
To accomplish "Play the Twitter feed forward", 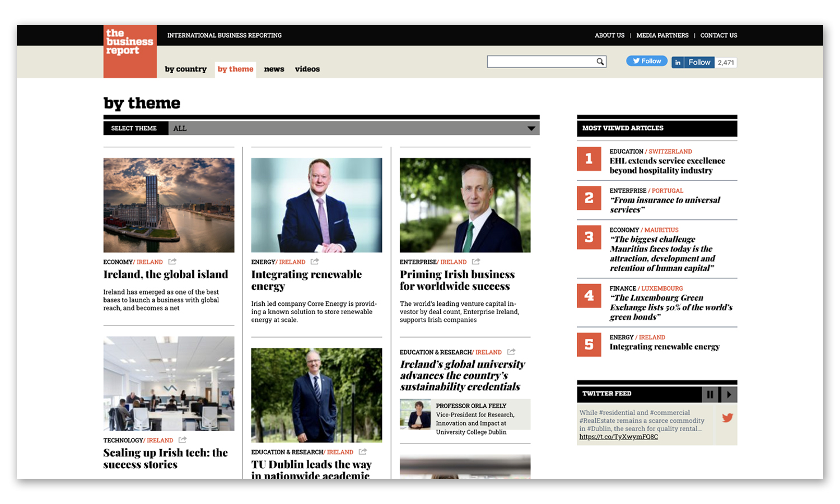I will (729, 394).
